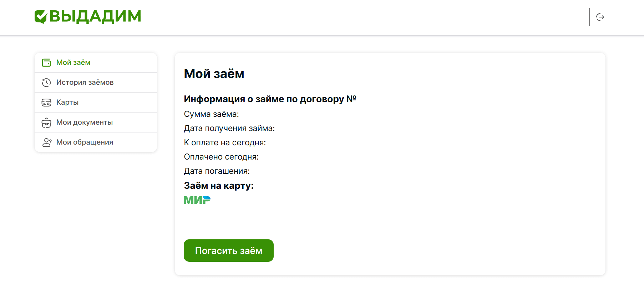Open the Мои обращения menu label
644x286 pixels.
tap(85, 142)
